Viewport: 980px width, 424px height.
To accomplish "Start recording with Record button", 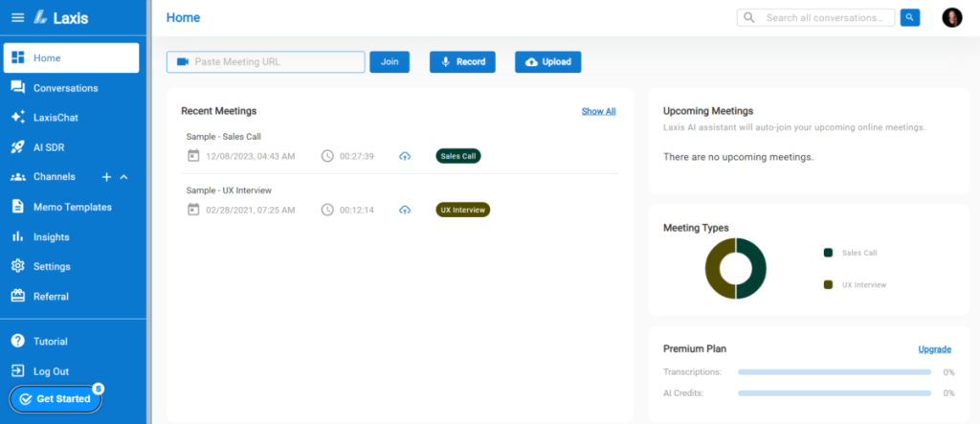I will [462, 62].
